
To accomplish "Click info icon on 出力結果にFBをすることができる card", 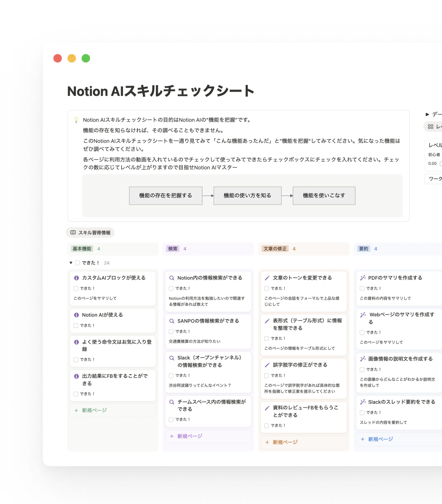I will pos(76,376).
